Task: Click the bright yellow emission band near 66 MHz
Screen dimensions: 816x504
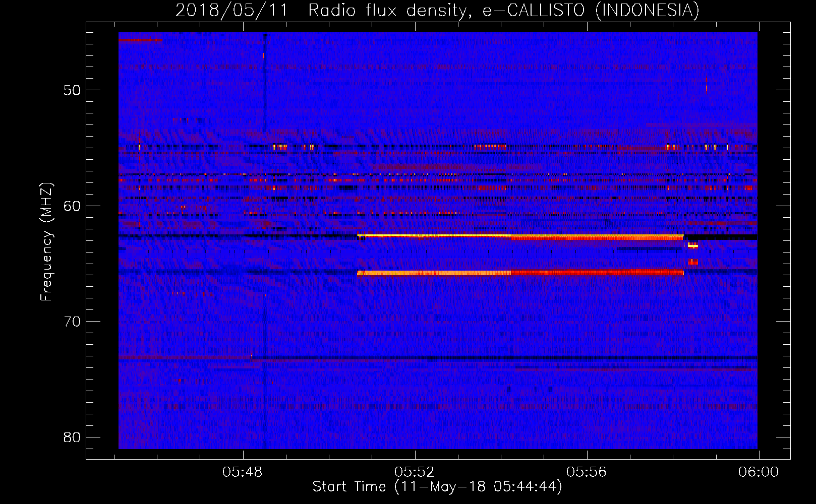Action: [434, 273]
